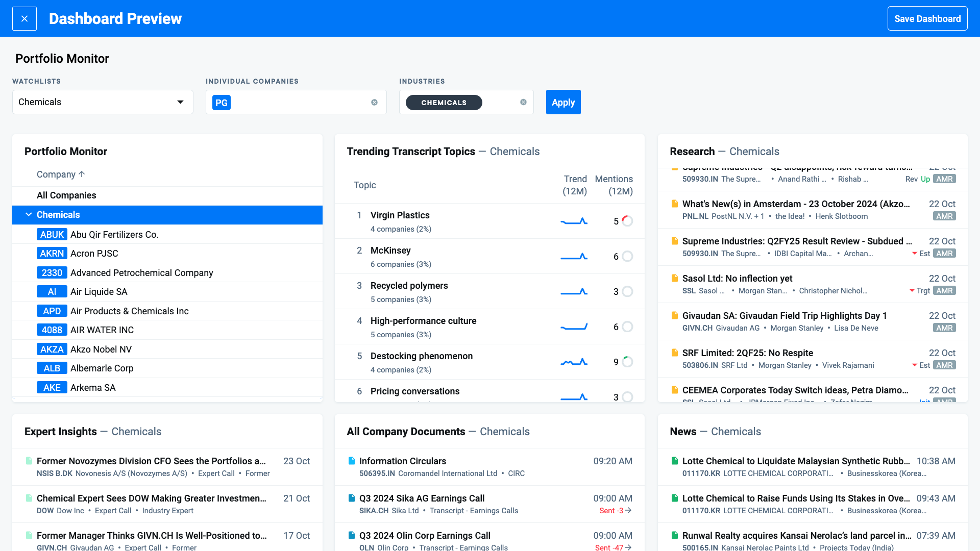Open Supreme Industries Q2FY25 Result Review

(797, 241)
